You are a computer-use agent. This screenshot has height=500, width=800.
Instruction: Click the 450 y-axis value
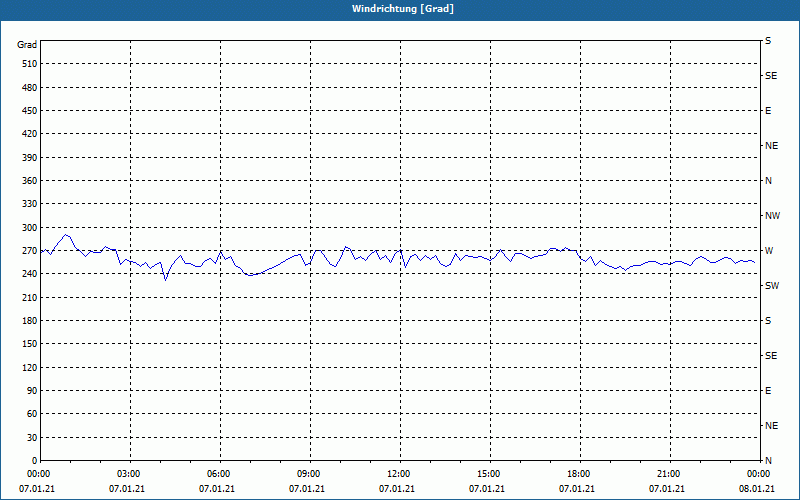click(30, 111)
